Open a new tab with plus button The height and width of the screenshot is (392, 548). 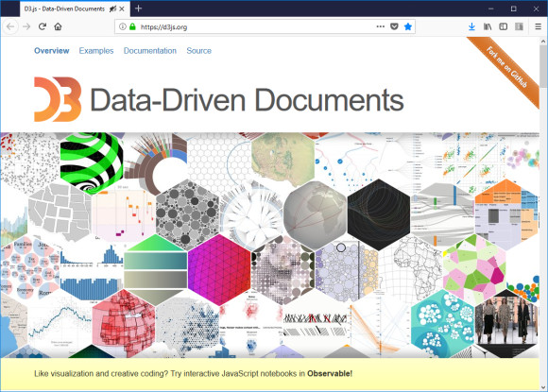tap(138, 9)
